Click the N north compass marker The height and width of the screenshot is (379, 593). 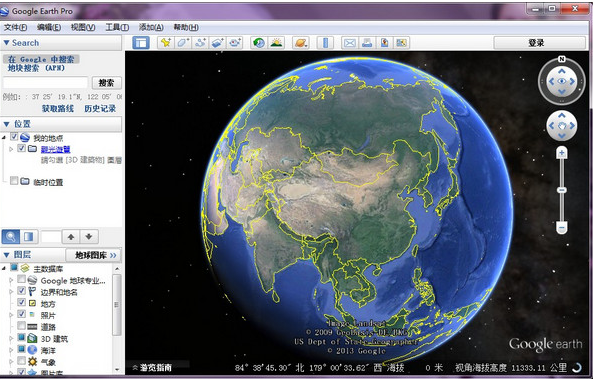[562, 59]
